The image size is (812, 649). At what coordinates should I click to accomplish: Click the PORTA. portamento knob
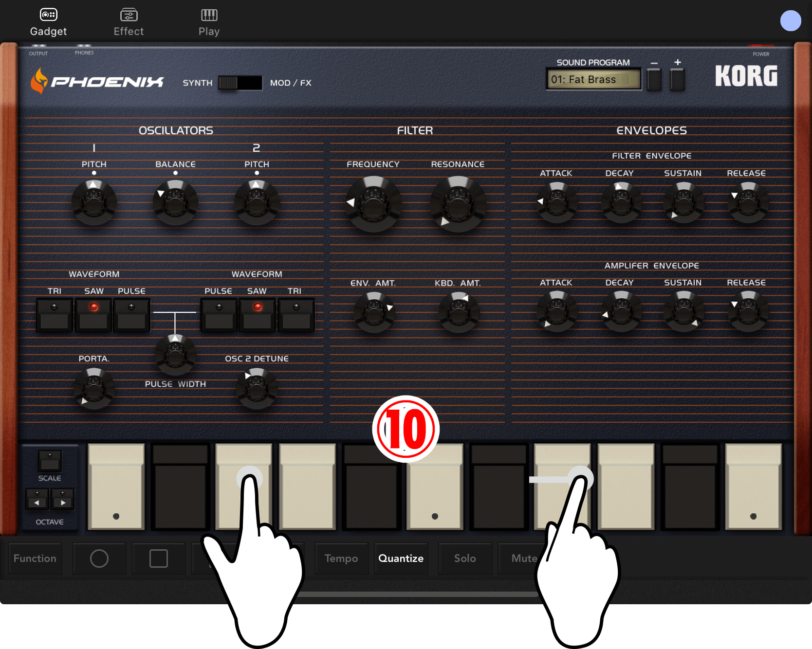(x=94, y=389)
